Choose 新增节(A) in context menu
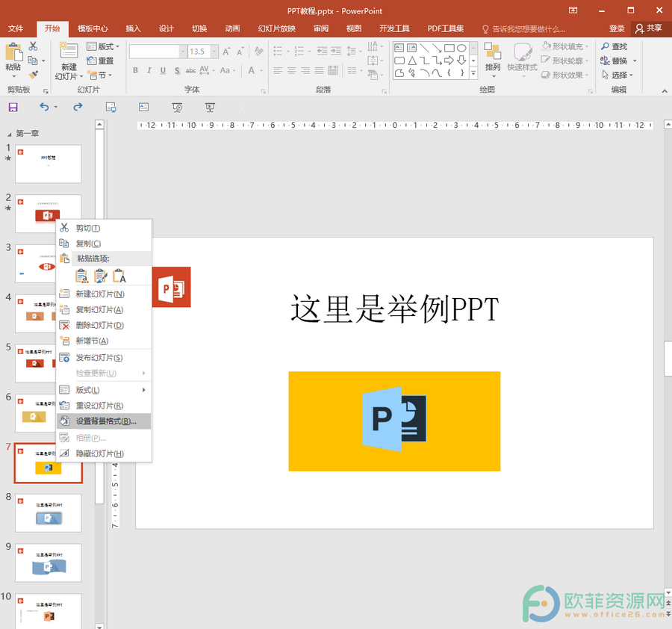The height and width of the screenshot is (629, 672). (104, 341)
